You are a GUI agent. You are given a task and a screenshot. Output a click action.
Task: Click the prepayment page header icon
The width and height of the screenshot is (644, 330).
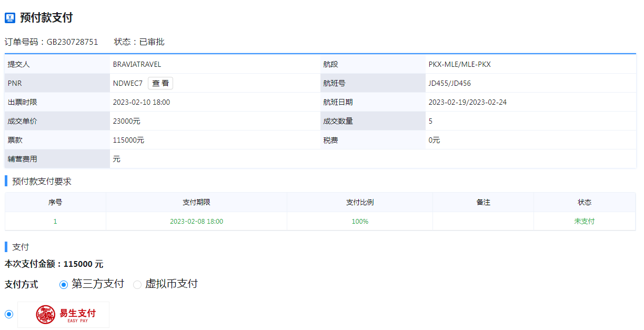[x=10, y=18]
